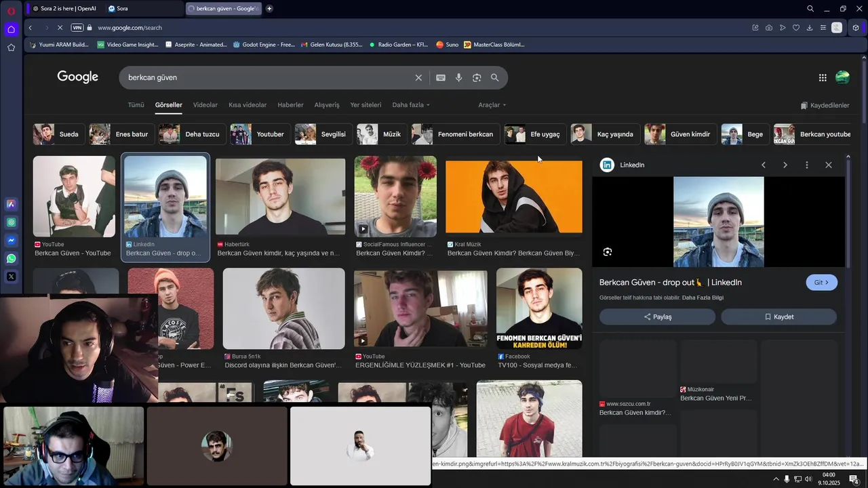868x488 pixels.
Task: Open WhatsApp in the Opera sidebar
Action: coord(12,259)
